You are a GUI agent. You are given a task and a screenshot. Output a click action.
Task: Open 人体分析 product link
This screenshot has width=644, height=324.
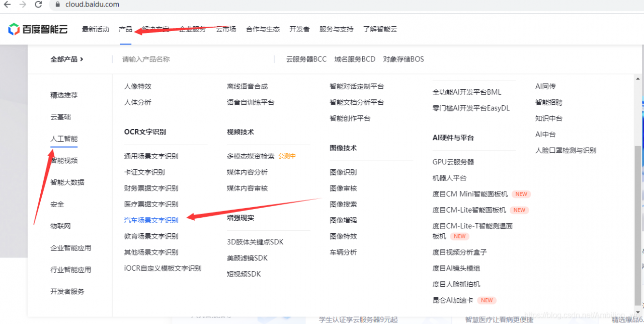(x=138, y=102)
